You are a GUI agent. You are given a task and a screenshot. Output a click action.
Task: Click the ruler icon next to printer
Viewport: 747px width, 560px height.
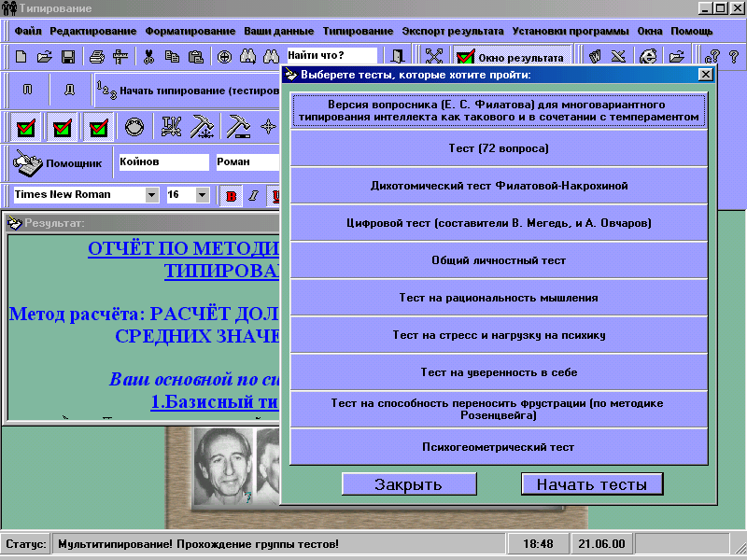(120, 57)
